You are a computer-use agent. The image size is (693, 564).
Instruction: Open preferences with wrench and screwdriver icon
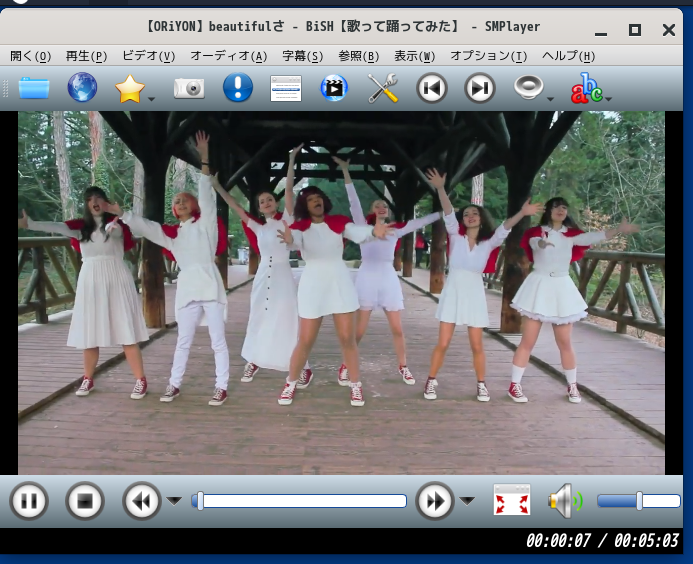tap(383, 88)
